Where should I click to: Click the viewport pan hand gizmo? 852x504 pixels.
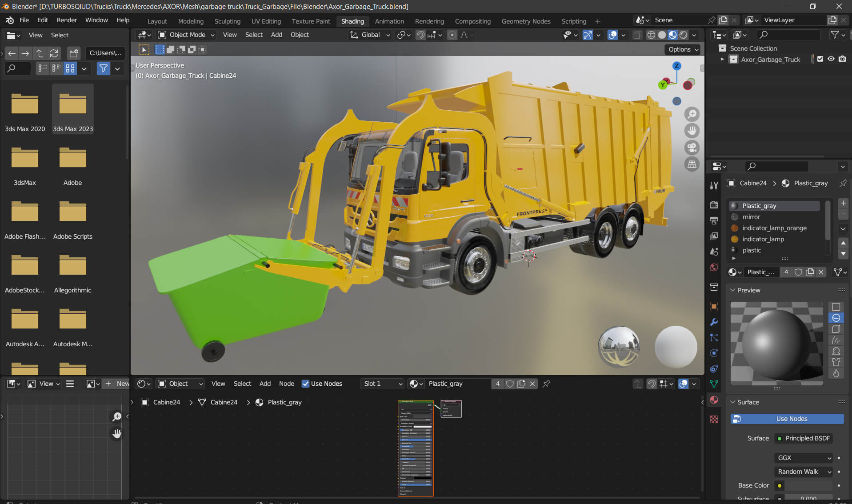pos(692,131)
